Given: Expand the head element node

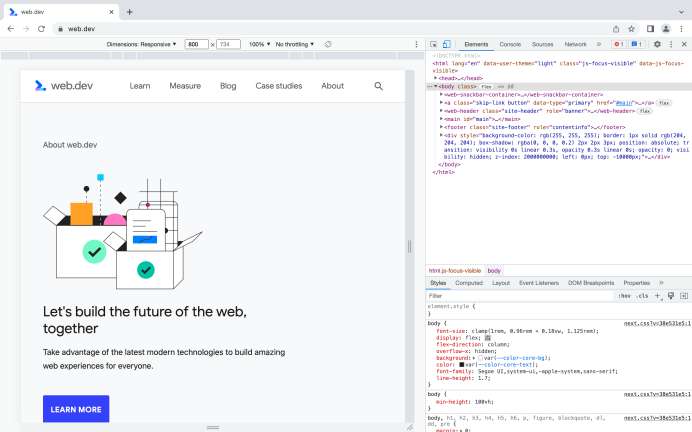Looking at the screenshot, I should pyautogui.click(x=436, y=78).
